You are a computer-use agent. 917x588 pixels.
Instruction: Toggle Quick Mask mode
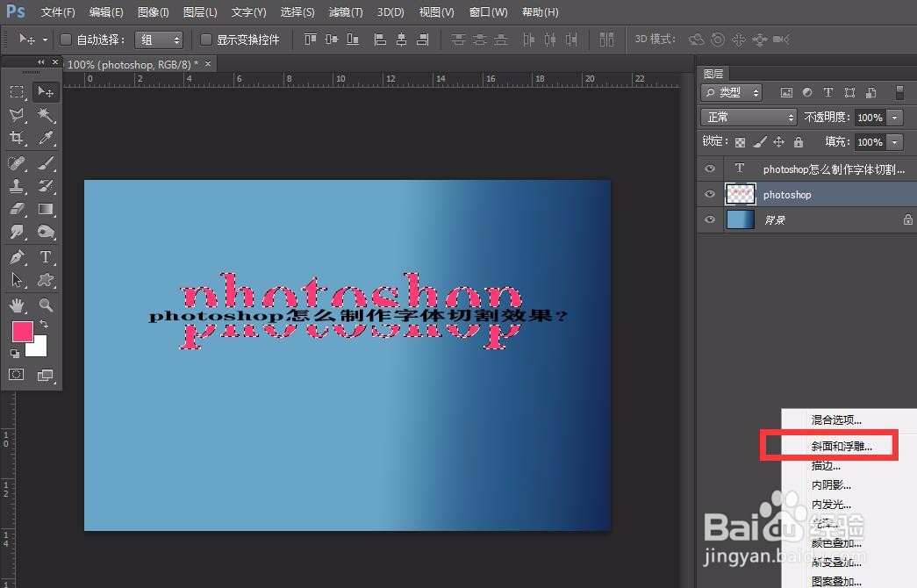(x=17, y=375)
